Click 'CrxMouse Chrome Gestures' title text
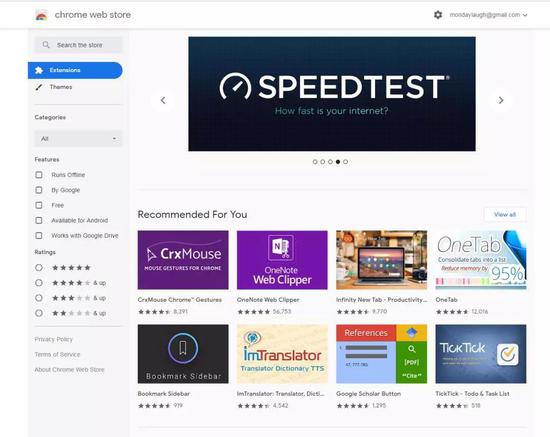 click(180, 300)
